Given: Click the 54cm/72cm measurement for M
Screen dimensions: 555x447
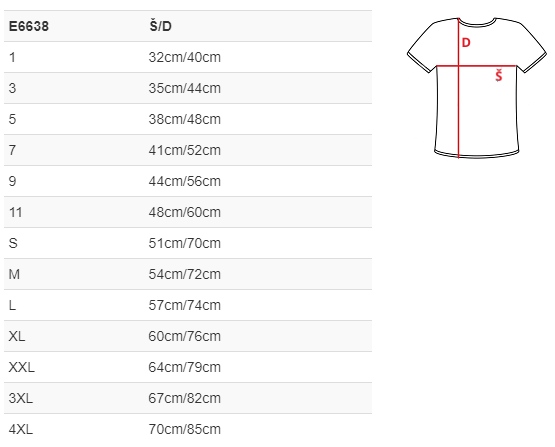Looking at the screenshot, I should (184, 274).
